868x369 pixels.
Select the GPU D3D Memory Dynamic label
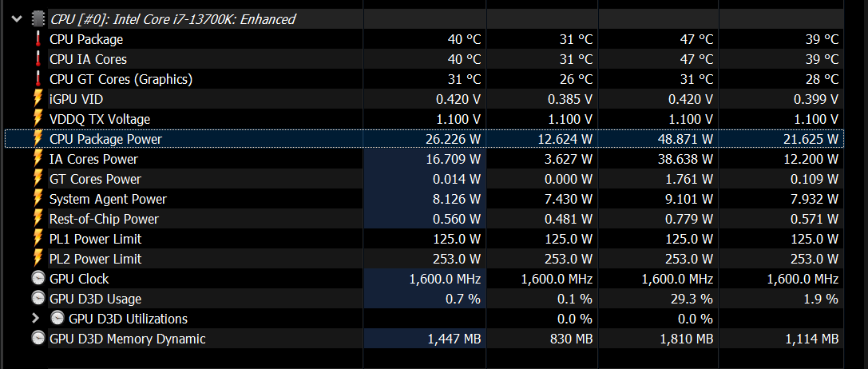[127, 339]
